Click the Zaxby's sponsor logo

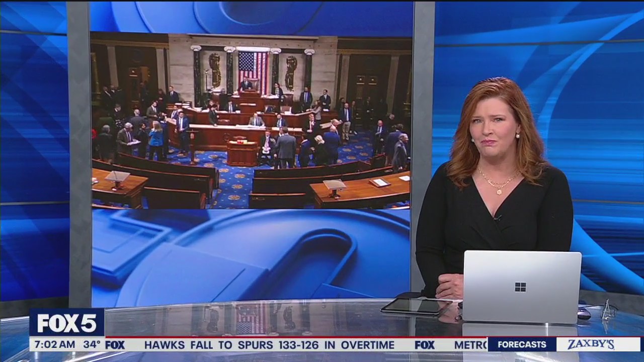591,344
